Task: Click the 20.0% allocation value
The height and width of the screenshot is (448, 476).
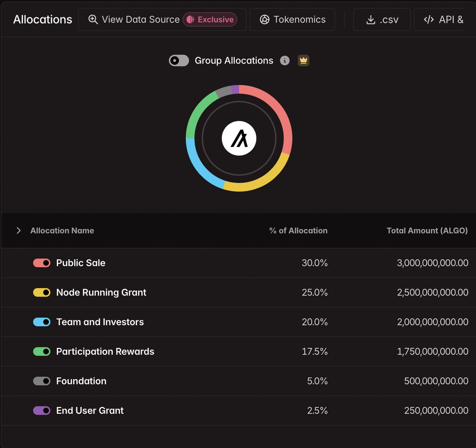Action: click(x=315, y=322)
